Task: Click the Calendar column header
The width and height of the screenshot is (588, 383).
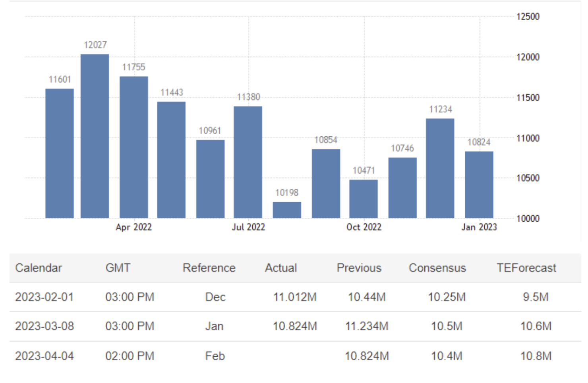Action: [x=39, y=268]
